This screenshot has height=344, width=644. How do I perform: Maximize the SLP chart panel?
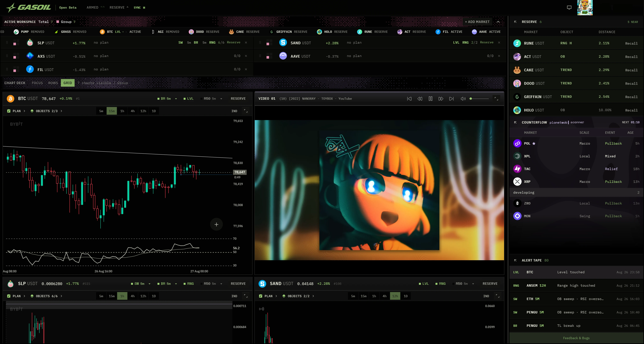point(246,296)
